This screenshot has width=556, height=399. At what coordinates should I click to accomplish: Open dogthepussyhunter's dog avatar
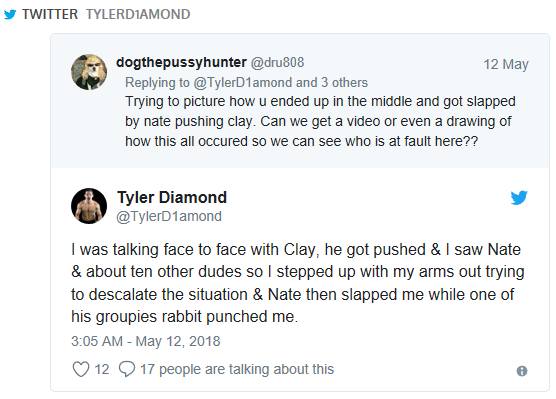coord(89,72)
